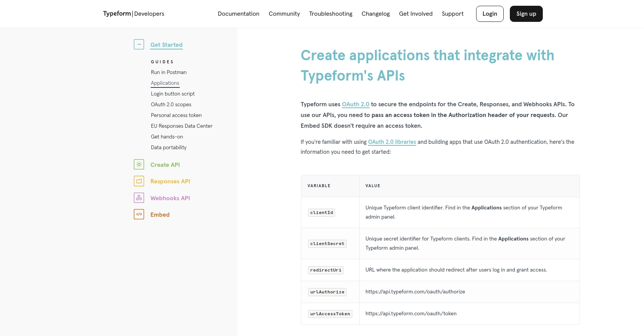Expand the Responses API section

tap(170, 181)
